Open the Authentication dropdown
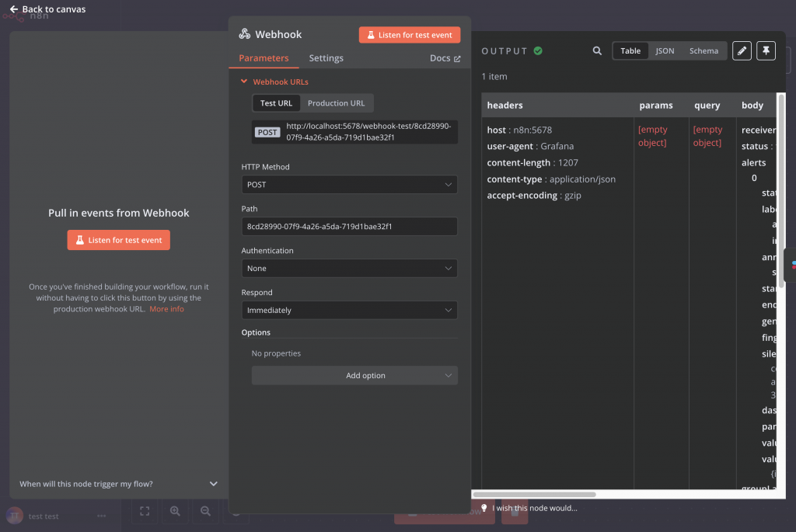This screenshot has height=532, width=796. coord(349,268)
